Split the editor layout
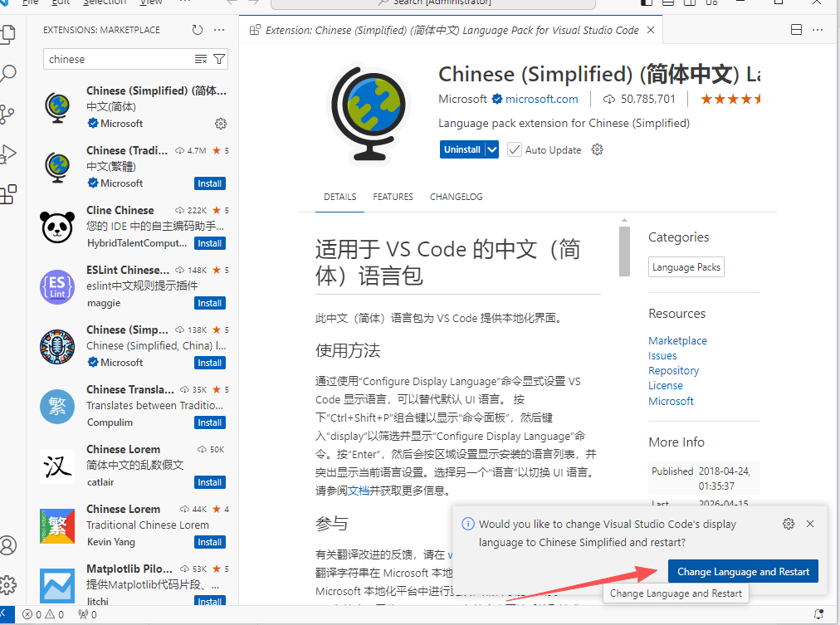The image size is (840, 625). pyautogui.click(x=796, y=29)
